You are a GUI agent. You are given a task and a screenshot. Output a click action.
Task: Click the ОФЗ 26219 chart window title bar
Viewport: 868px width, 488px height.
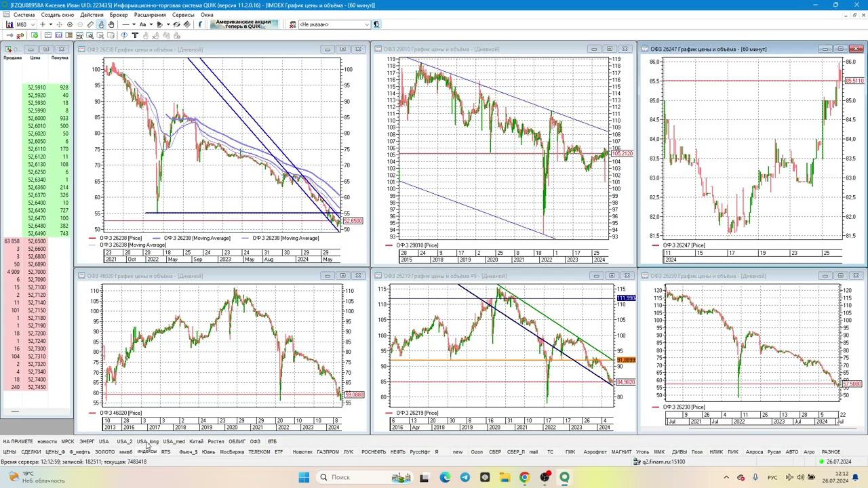(x=505, y=276)
